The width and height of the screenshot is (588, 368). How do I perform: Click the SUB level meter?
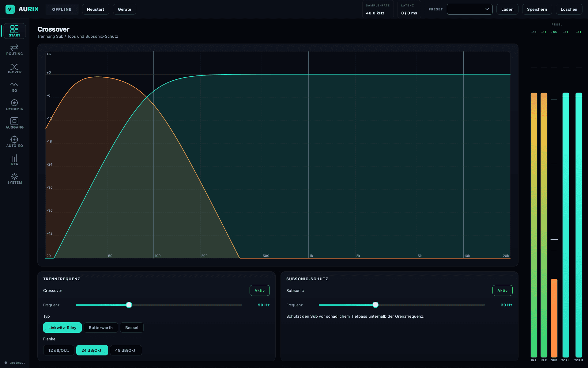554,318
